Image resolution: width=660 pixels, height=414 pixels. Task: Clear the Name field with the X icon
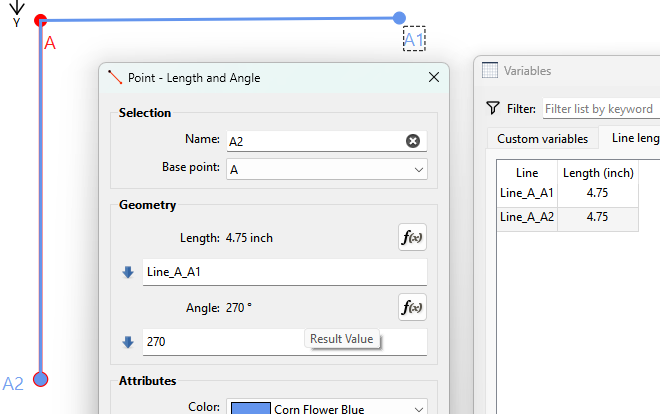click(412, 141)
